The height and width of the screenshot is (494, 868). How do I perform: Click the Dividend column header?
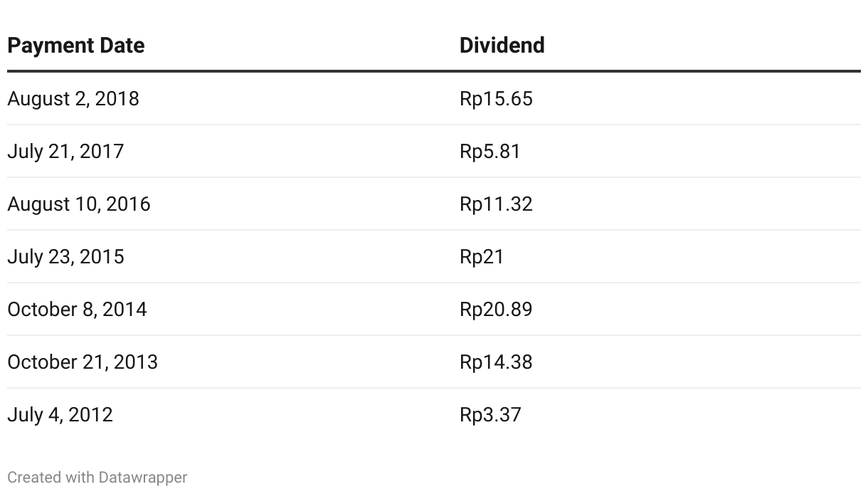tap(502, 46)
